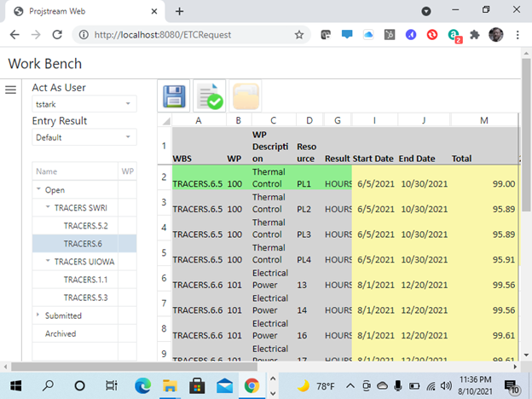Click row header 2 in the spreadsheet
The image size is (532, 399).
point(165,177)
